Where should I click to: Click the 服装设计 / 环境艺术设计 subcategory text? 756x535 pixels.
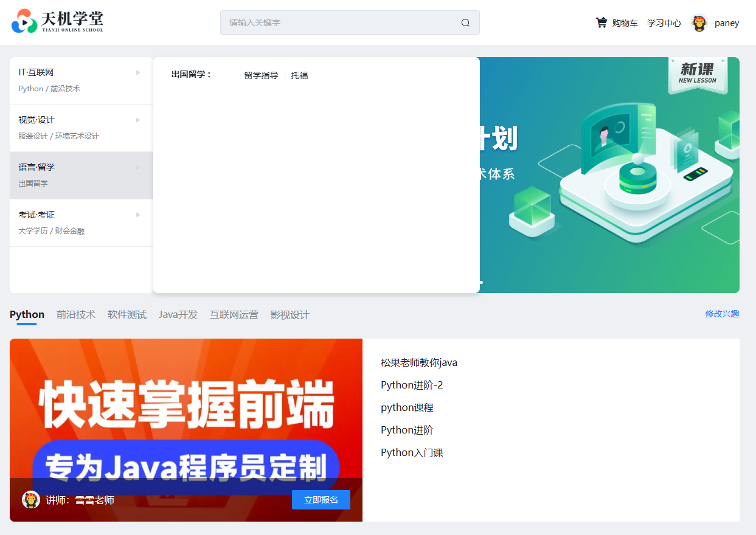tap(58, 136)
